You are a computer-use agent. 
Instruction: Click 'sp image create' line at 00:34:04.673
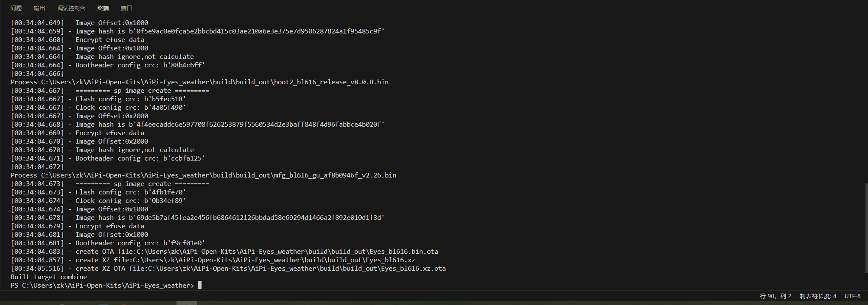(142, 184)
